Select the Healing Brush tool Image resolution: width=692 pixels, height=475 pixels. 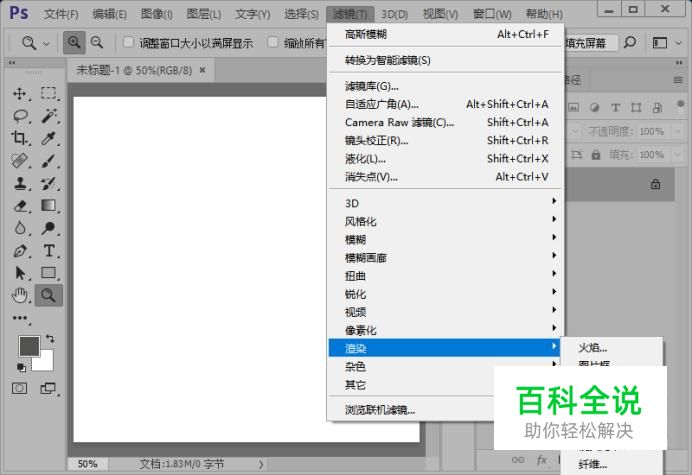20,161
